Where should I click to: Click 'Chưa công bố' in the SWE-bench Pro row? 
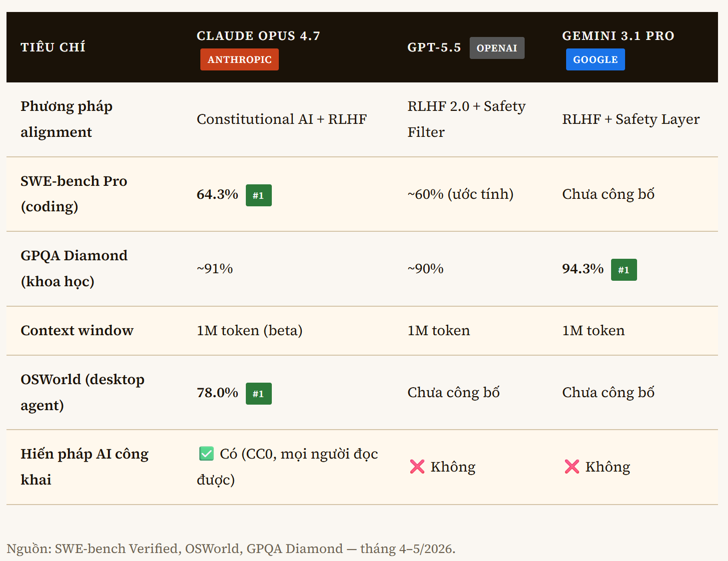point(608,194)
